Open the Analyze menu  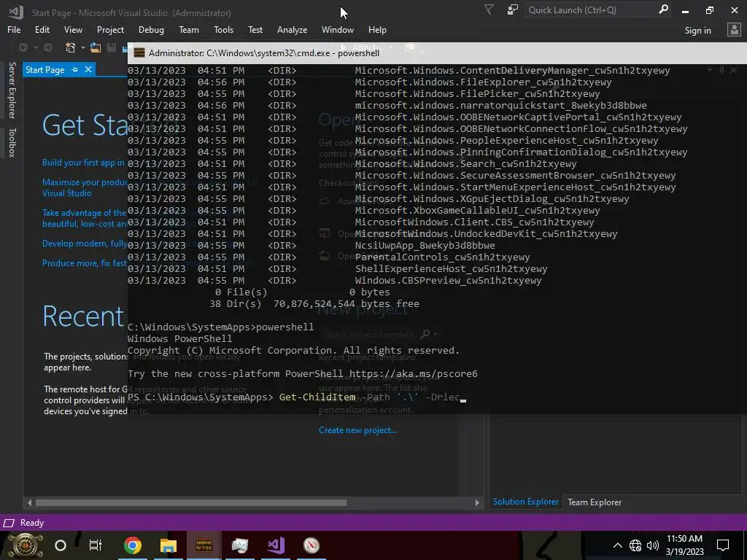292,29
